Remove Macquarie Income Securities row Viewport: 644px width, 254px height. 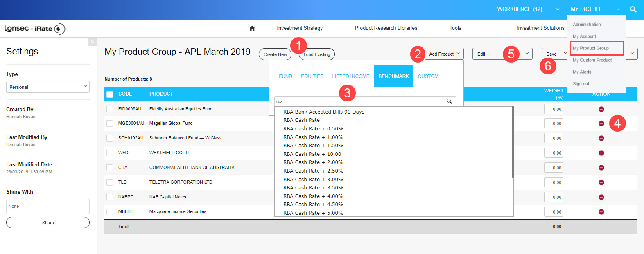(x=601, y=212)
